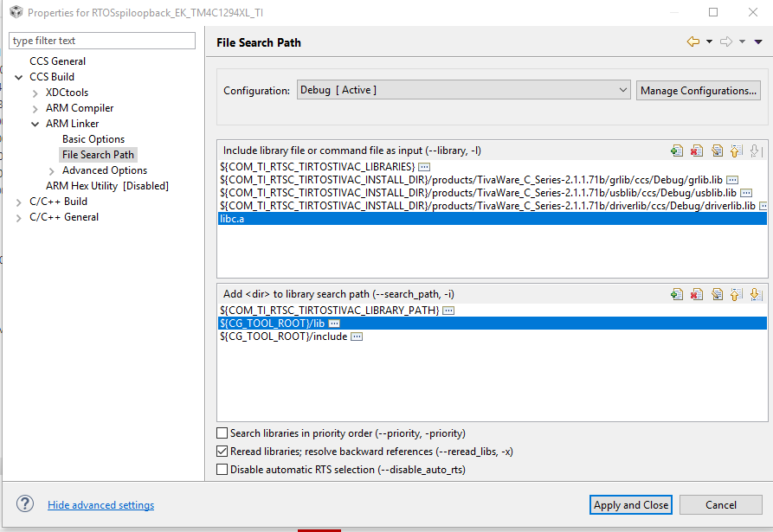Delete selected --search_path directory
773x532 pixels.
[x=697, y=295]
